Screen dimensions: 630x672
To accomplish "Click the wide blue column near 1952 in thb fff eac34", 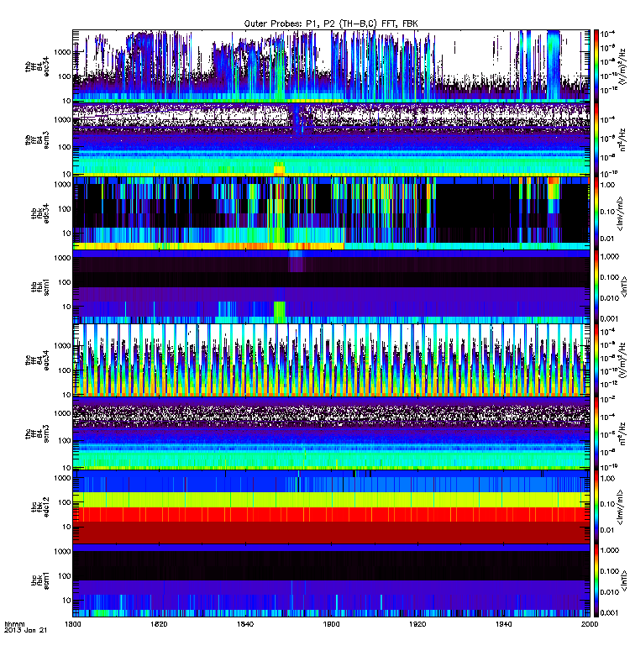I will [554, 65].
